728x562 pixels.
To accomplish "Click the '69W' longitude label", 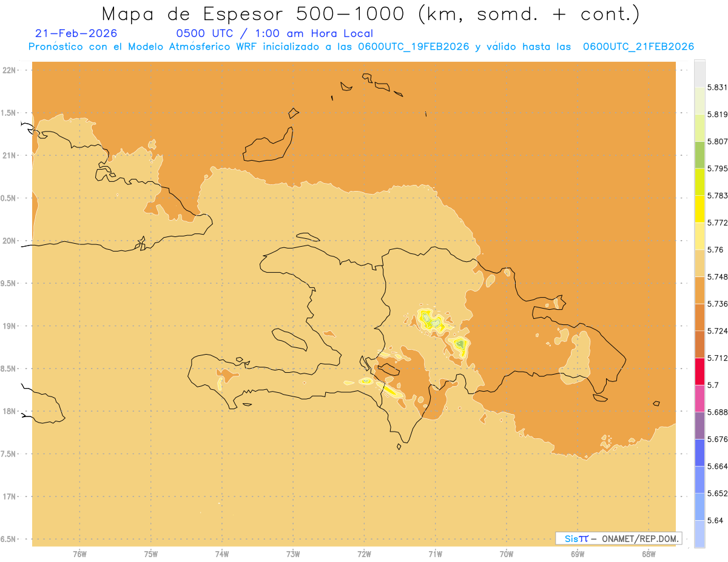I will (578, 554).
